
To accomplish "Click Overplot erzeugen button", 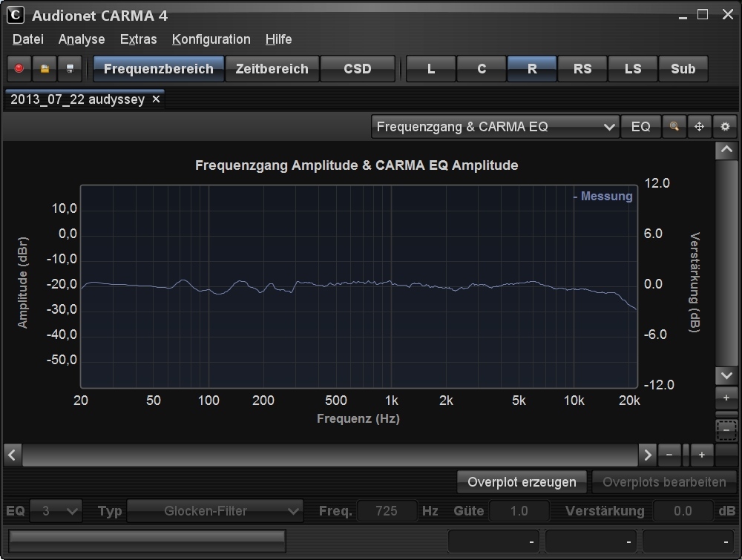I will click(522, 482).
